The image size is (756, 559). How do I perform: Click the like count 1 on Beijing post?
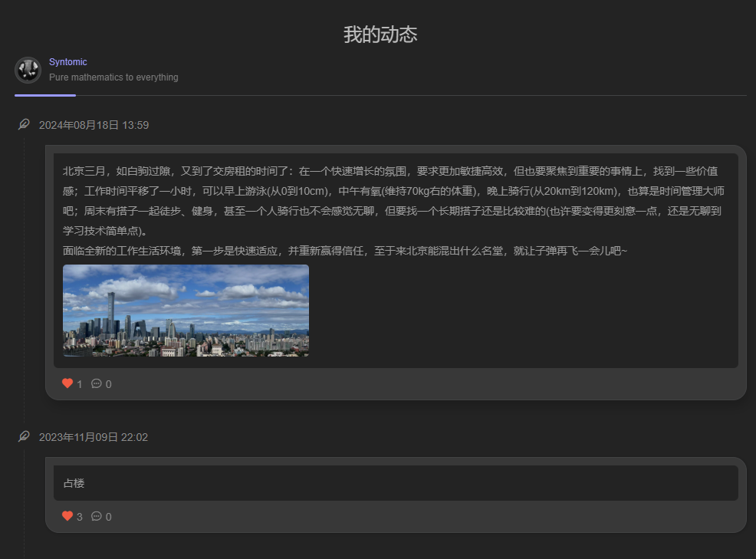(x=80, y=384)
